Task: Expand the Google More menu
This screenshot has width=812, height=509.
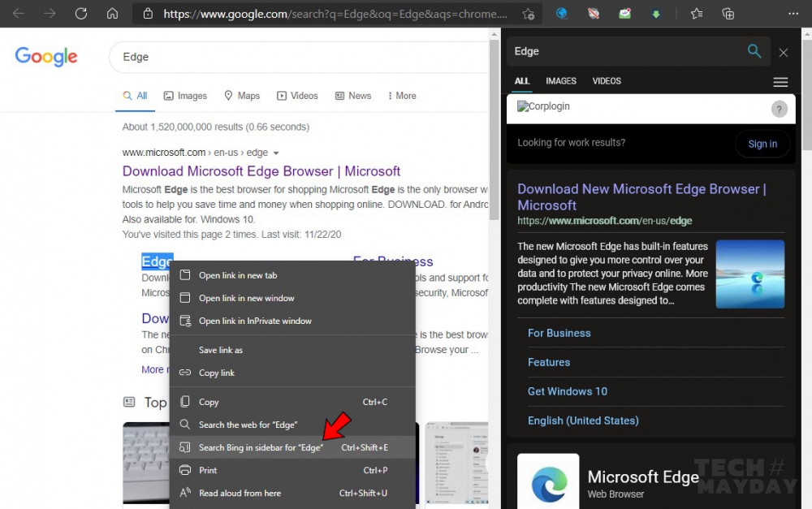Action: tap(402, 96)
